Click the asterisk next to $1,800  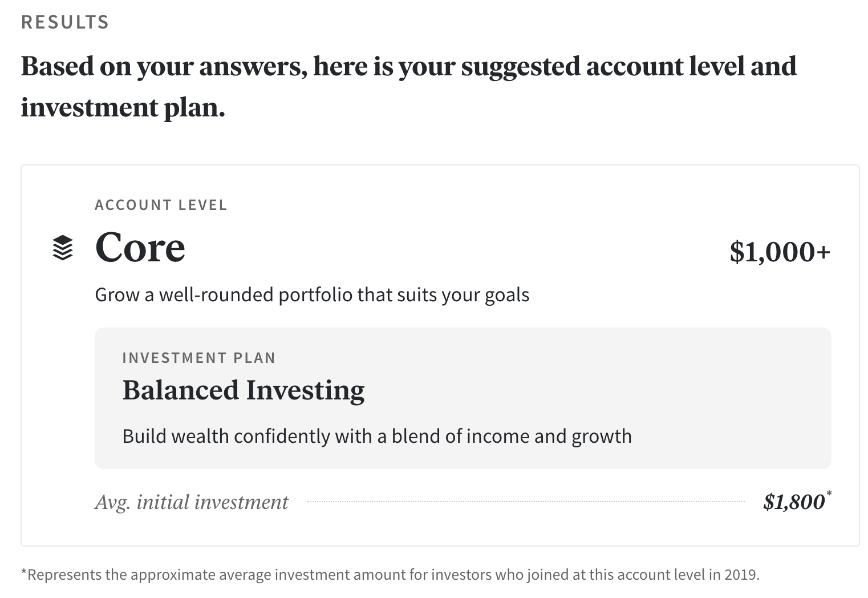click(x=829, y=494)
